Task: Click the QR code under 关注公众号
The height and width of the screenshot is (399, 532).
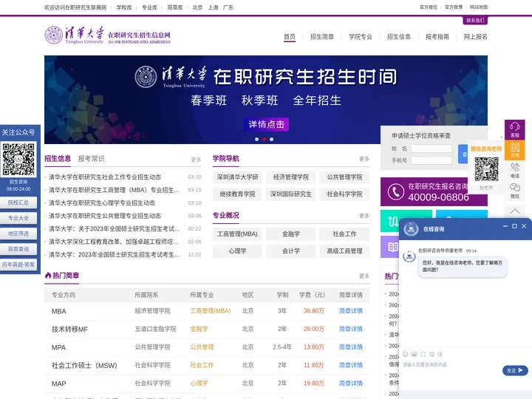Action: 18,159
